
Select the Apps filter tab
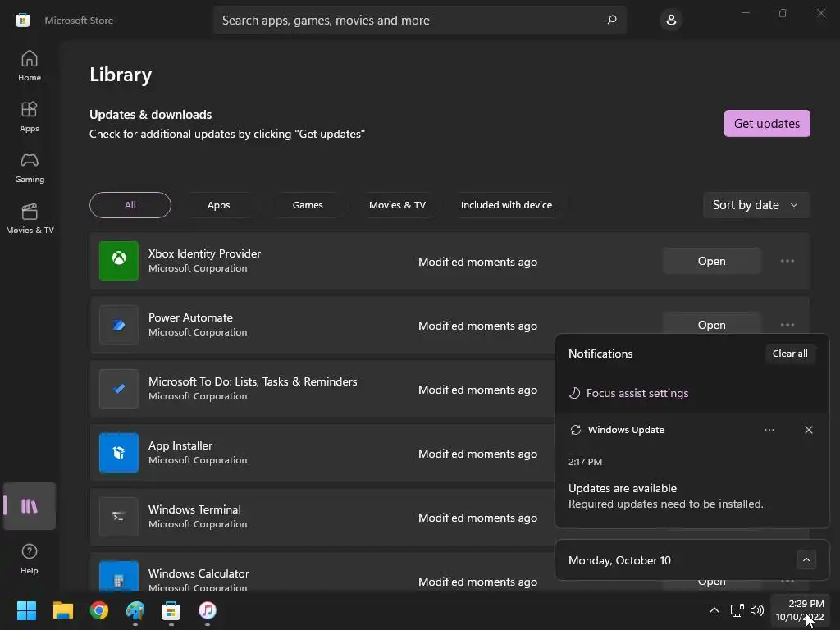click(x=218, y=204)
